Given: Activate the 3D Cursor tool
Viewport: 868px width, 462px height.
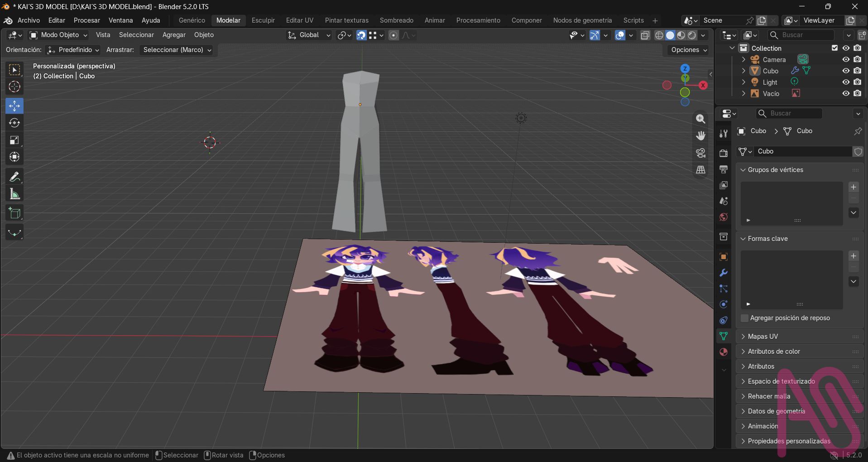Looking at the screenshot, I should (x=14, y=87).
